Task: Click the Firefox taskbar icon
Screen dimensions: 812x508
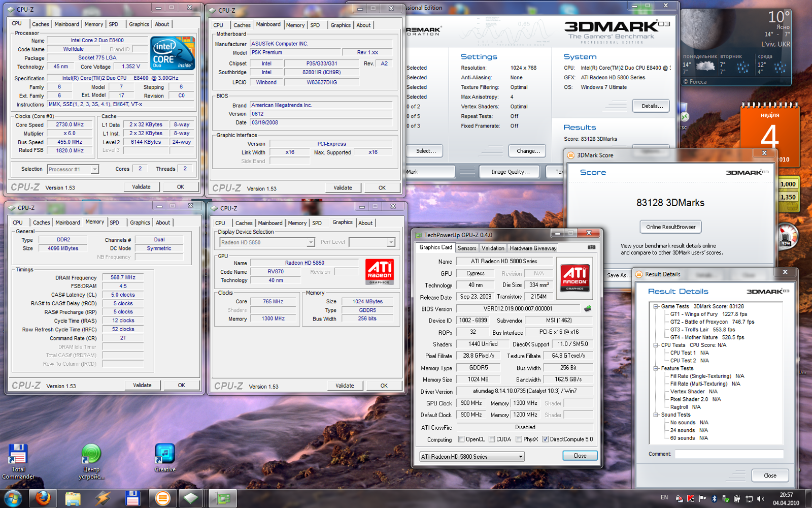Action: pos(43,498)
